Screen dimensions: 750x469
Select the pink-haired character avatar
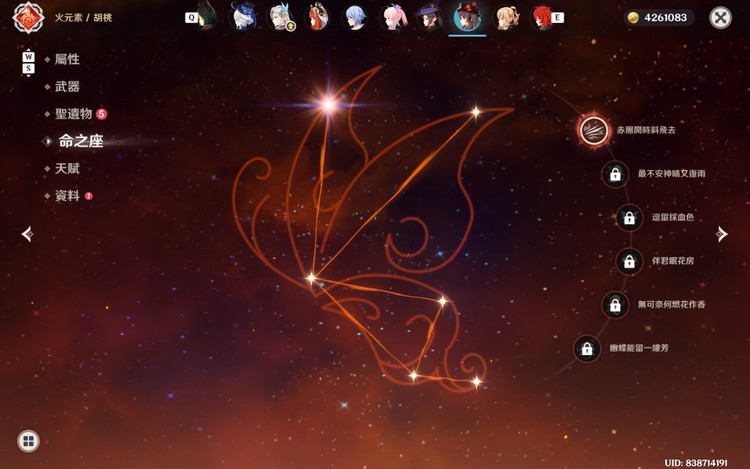click(x=393, y=17)
